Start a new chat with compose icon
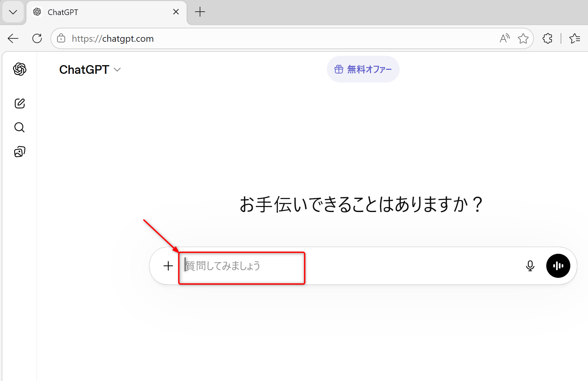The height and width of the screenshot is (381, 588). (x=20, y=104)
